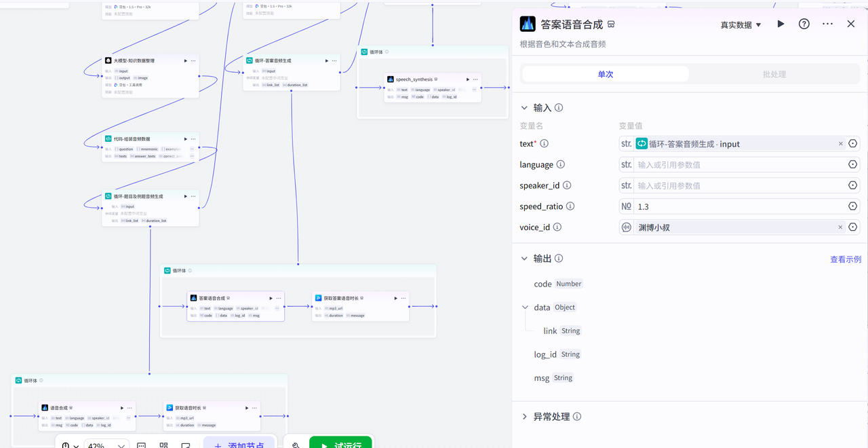The height and width of the screenshot is (448, 868).
Task: Open variable picker for voice_id field
Action: coord(853,227)
